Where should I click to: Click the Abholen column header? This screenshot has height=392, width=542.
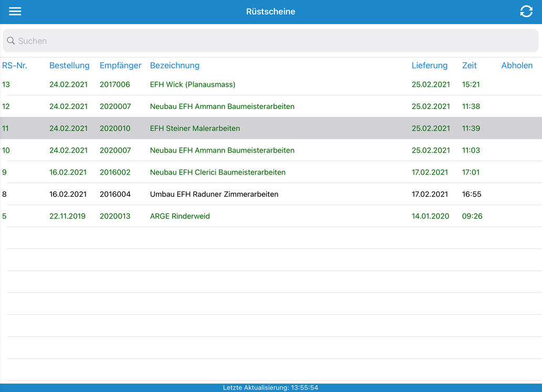(517, 65)
